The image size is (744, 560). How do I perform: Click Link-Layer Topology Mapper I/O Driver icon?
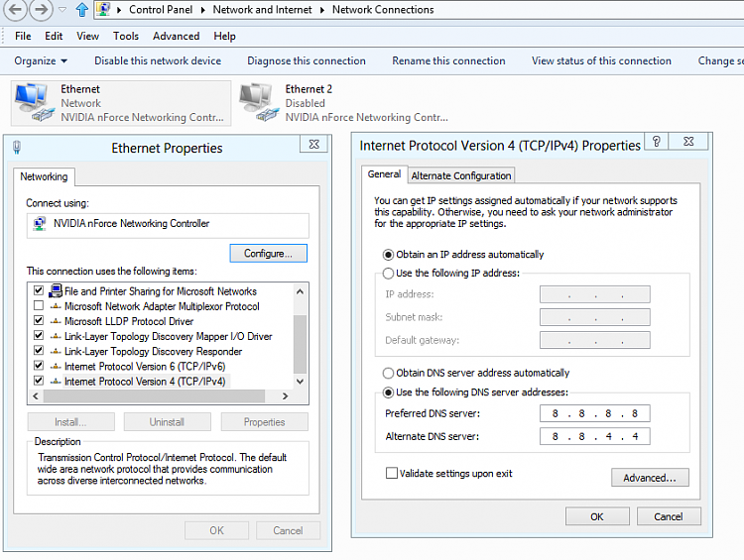click(x=56, y=336)
